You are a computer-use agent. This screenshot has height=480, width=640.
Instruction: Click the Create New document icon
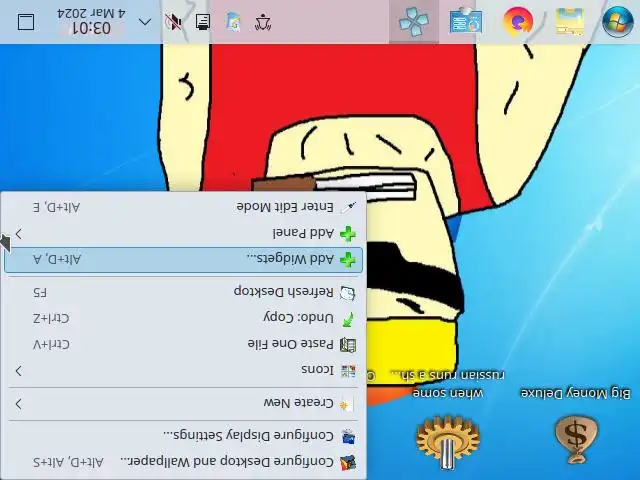coord(347,404)
